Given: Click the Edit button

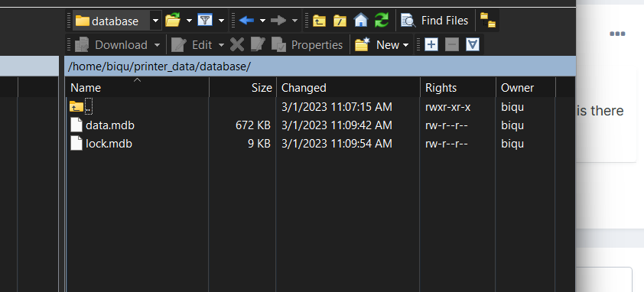Looking at the screenshot, I should 191,45.
